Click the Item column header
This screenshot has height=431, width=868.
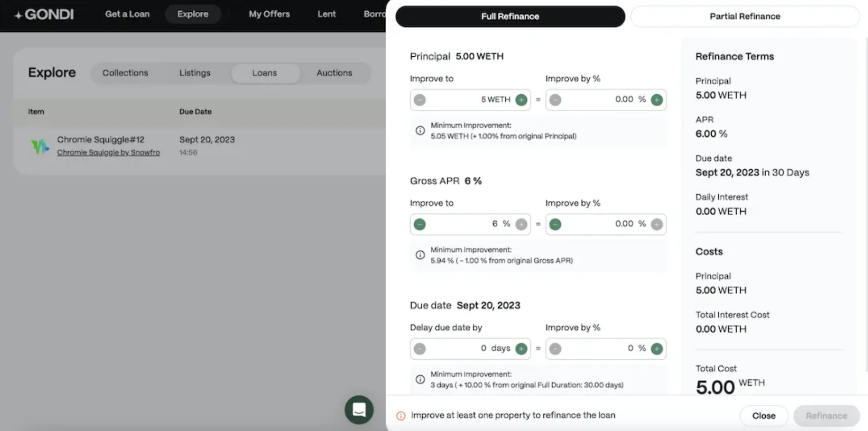36,112
